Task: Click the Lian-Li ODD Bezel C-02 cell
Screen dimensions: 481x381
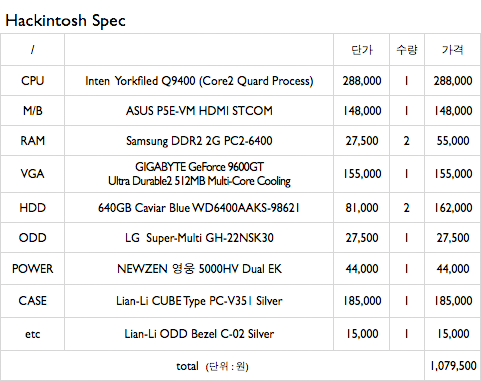Action: click(199, 334)
